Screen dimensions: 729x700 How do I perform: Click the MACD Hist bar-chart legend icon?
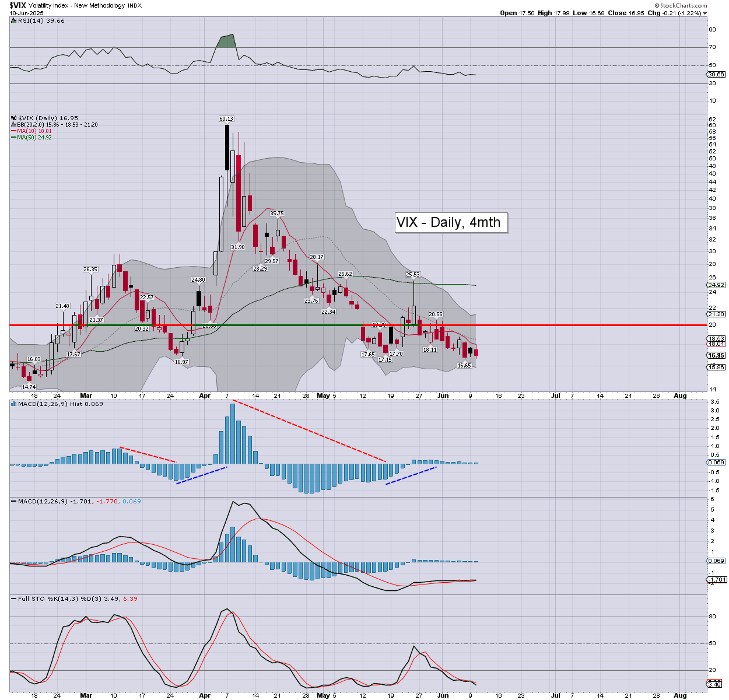13,404
